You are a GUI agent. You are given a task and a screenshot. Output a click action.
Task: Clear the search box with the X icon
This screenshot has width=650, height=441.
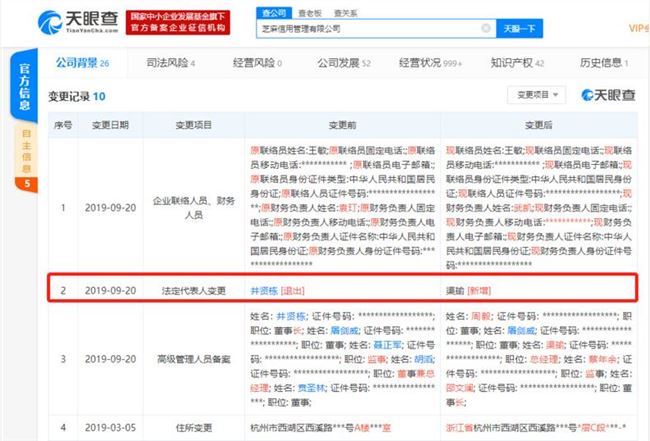486,28
